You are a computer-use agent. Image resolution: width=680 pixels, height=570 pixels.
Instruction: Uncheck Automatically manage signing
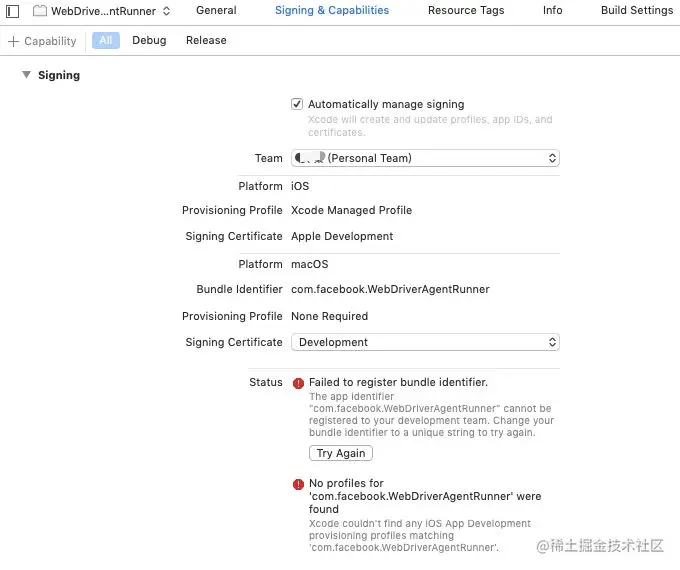pos(297,104)
